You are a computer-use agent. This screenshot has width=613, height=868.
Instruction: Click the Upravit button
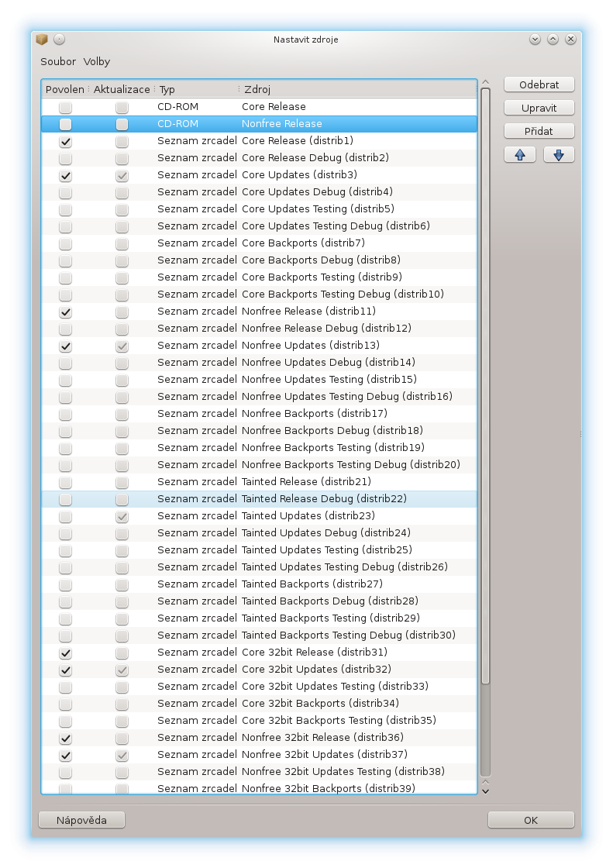click(539, 108)
